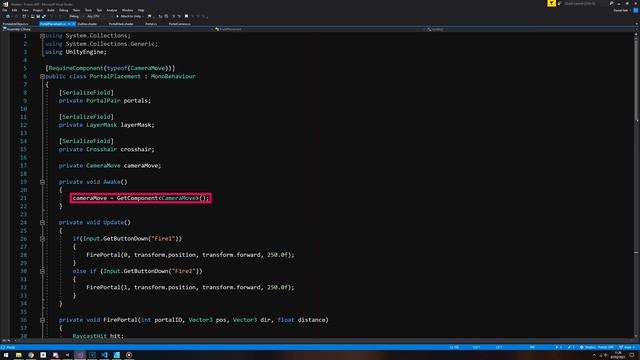Image resolution: width=640 pixels, height=360 pixels.
Task: Click the Save toolbar icon
Action: click(x=38, y=16)
